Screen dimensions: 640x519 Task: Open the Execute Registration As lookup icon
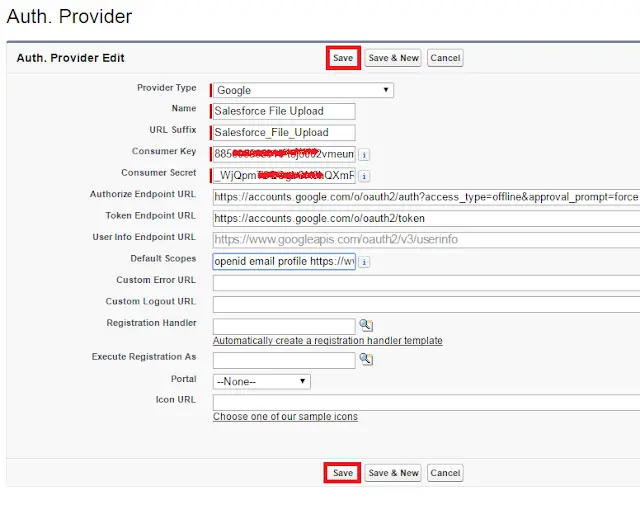coord(366,359)
